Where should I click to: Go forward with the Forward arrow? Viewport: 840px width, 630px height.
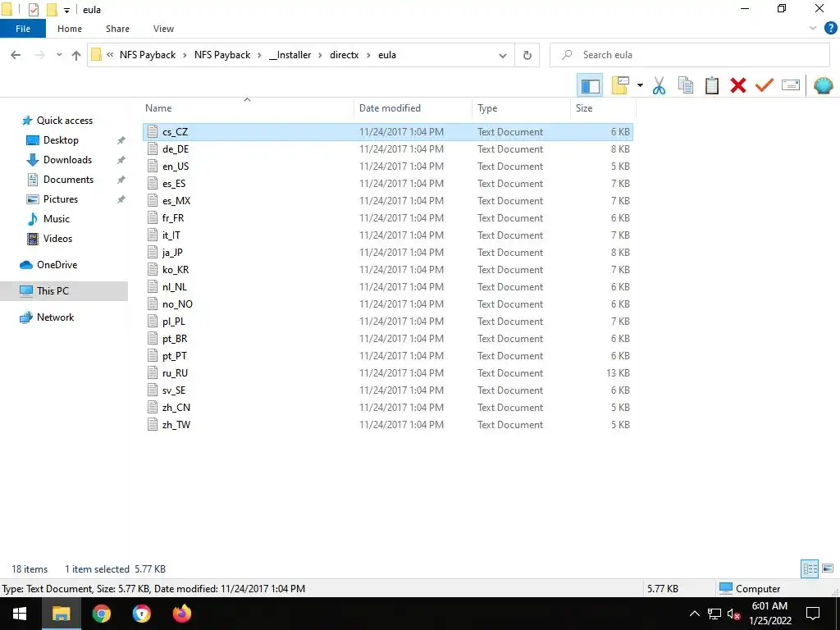click(x=39, y=55)
